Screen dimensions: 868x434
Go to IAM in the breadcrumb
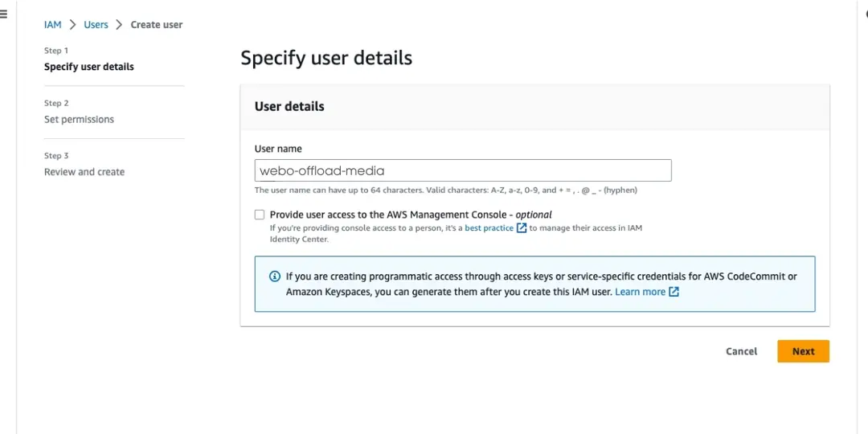52,25
